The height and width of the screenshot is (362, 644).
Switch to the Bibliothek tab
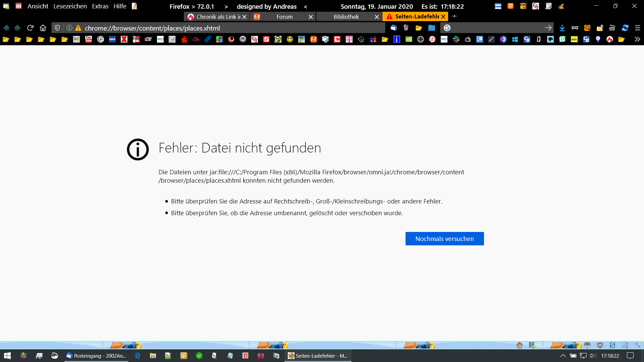(346, 16)
